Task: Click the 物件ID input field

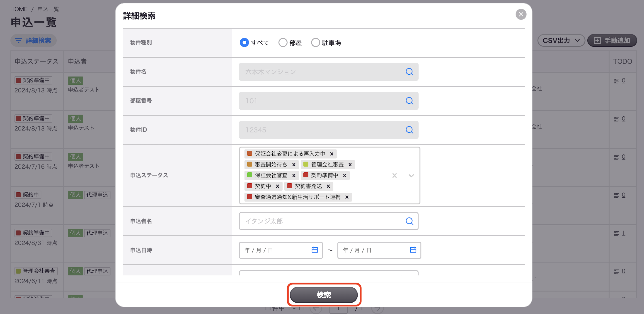Action: click(329, 130)
